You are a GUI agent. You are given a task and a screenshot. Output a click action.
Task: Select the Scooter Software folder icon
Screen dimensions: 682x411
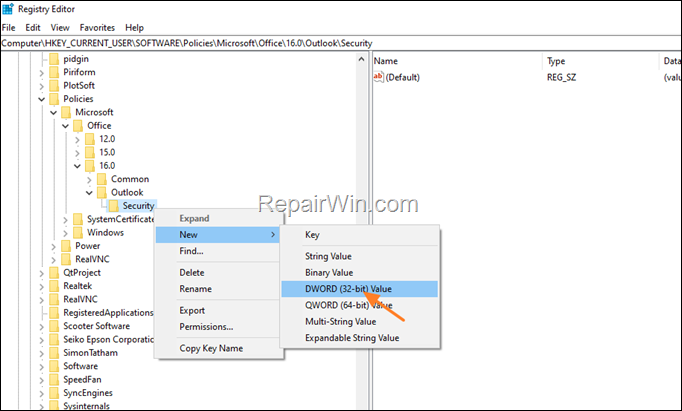54,326
